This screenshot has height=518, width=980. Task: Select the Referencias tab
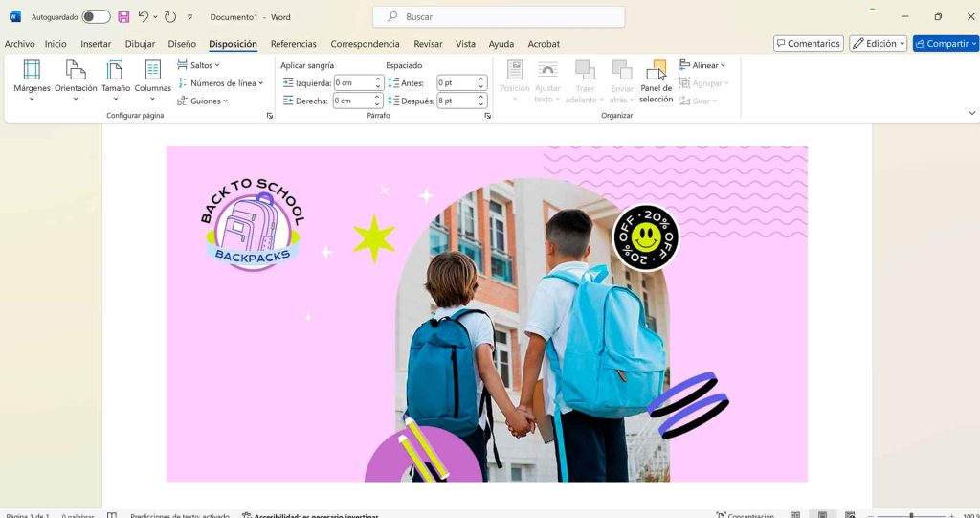[294, 44]
